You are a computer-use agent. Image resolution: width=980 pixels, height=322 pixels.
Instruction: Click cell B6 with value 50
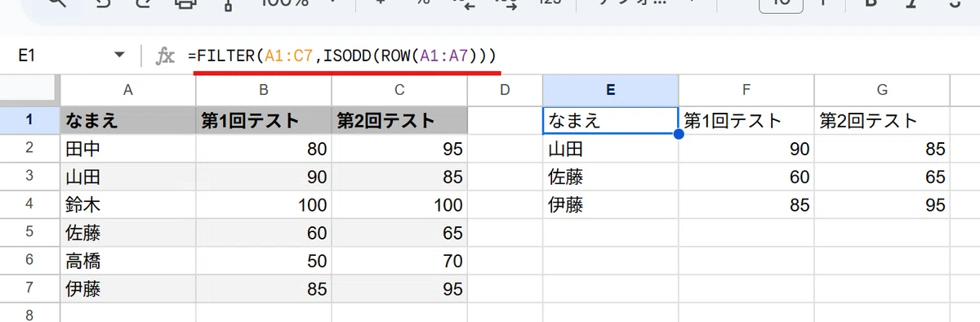[x=264, y=260]
